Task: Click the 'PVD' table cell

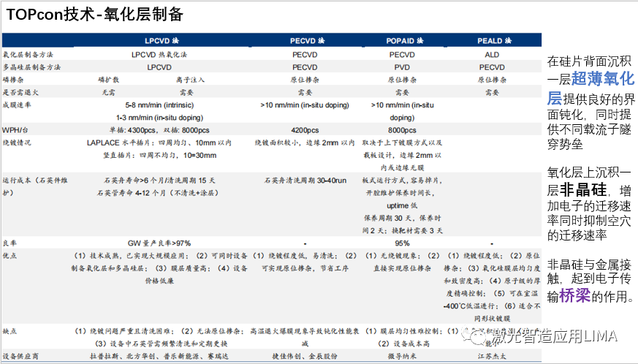Action: pos(401,67)
